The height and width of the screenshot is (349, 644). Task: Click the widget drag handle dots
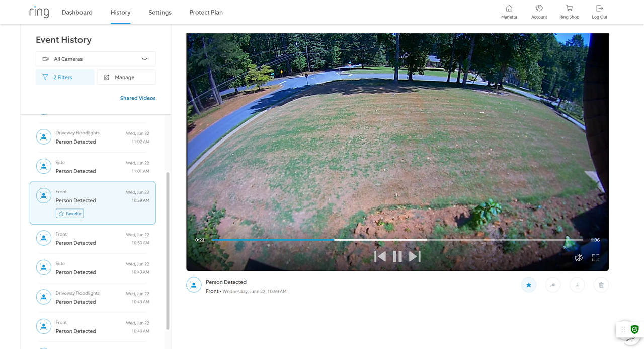click(623, 330)
